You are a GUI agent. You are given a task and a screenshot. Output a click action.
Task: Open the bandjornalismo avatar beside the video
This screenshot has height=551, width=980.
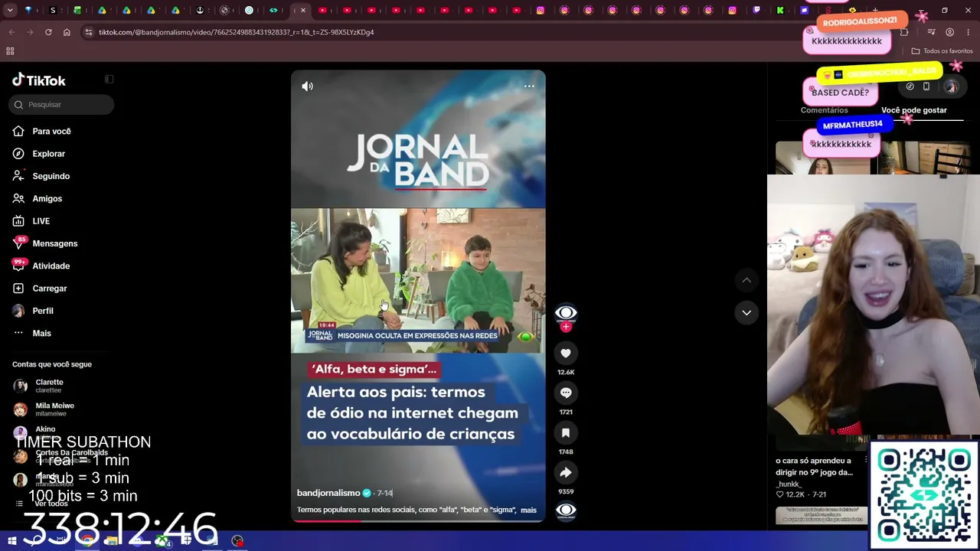tap(566, 312)
